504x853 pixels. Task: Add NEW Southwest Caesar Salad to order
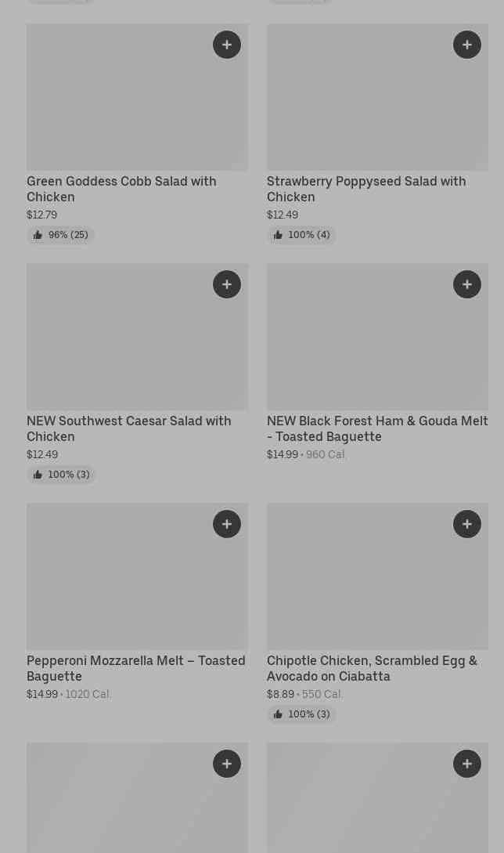[x=227, y=284]
